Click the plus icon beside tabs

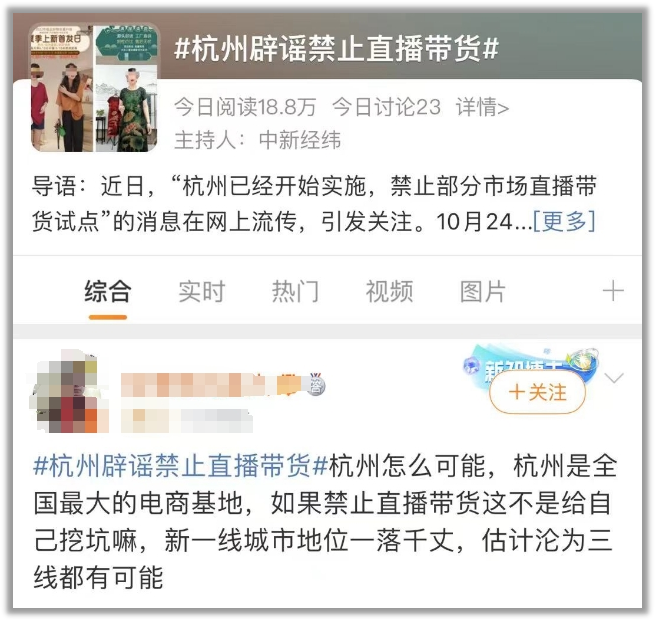[613, 291]
